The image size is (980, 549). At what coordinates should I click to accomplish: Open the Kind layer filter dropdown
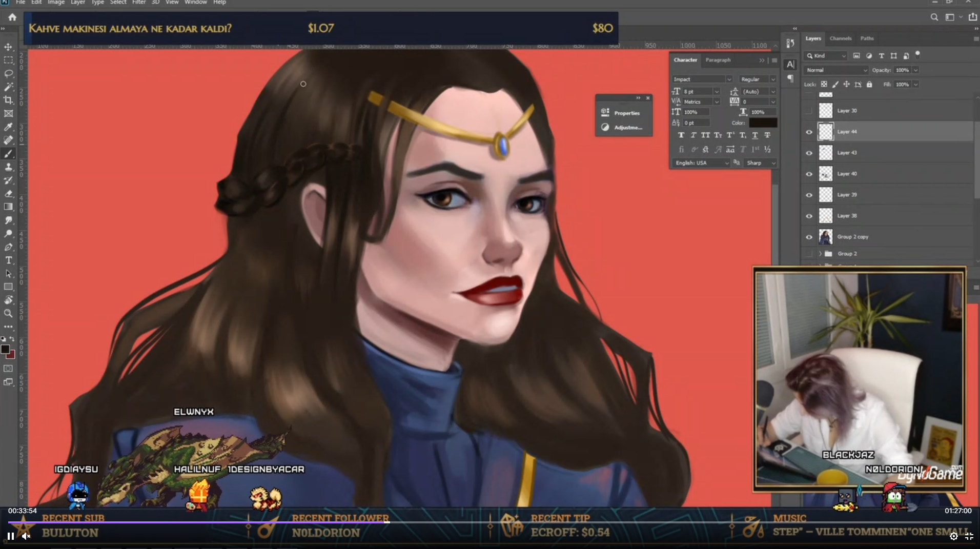pyautogui.click(x=826, y=55)
